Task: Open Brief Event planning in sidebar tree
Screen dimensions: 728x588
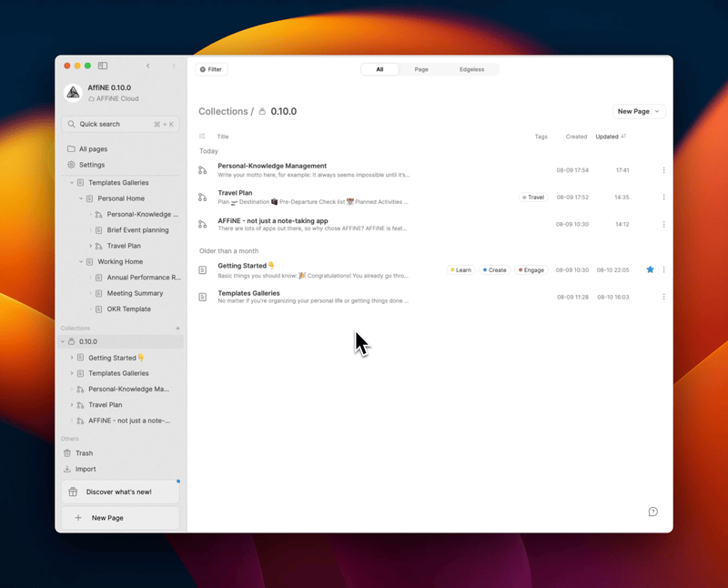Action: point(138,230)
